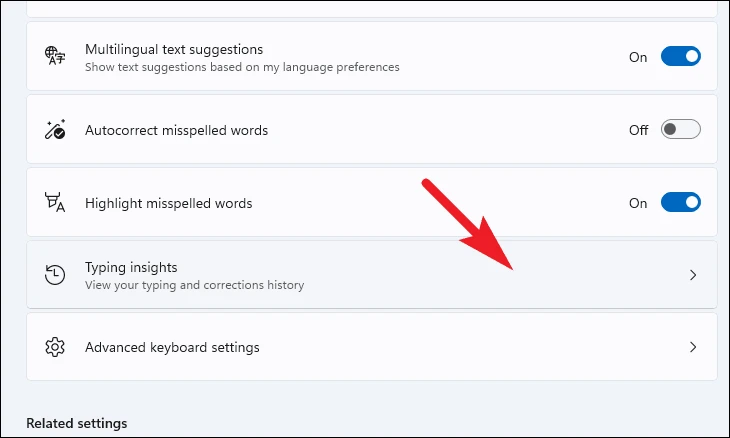Click the On label beside Highlight toggle
This screenshot has width=730, height=438.
tap(638, 203)
